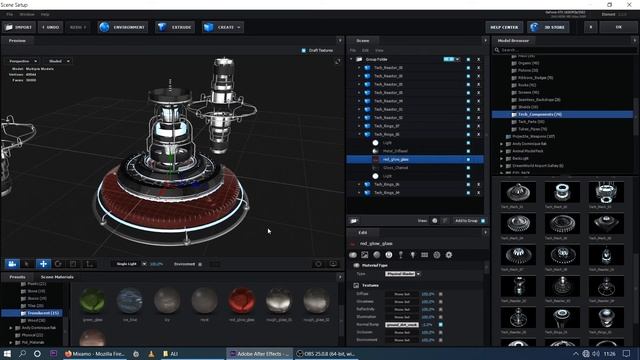Screen dimensions: 640x360
Task: Switch to the Scene Materials tab
Action: 57,277
